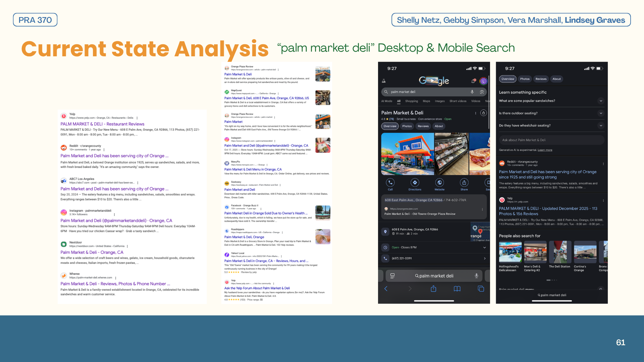The image size is (644, 362).
Task: Open 'PALM MARKET & DELI - Restaurant Reviews' Yelp link
Action: click(102, 124)
